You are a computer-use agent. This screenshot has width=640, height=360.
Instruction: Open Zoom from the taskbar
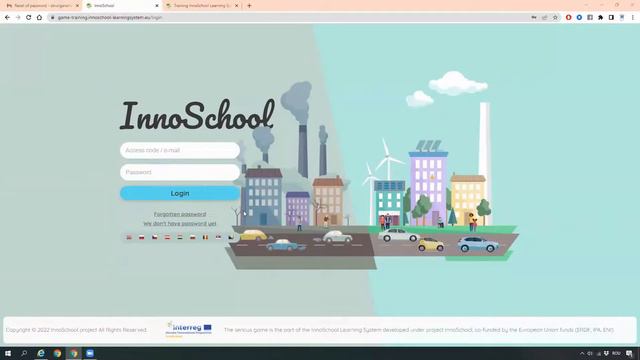(90, 353)
